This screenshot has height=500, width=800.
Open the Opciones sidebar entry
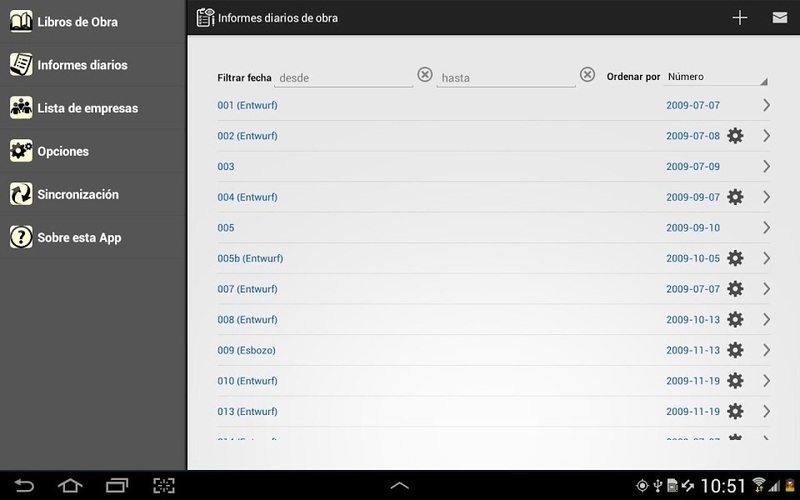click(63, 151)
